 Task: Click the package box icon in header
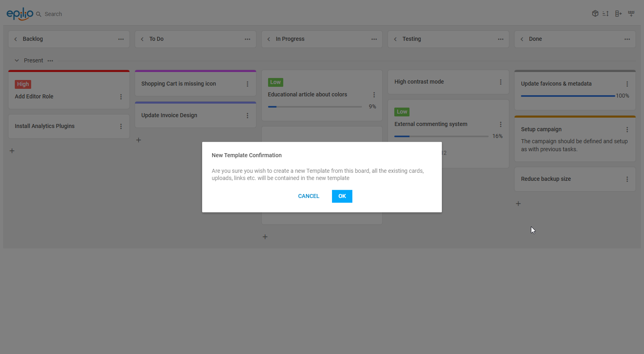point(595,14)
